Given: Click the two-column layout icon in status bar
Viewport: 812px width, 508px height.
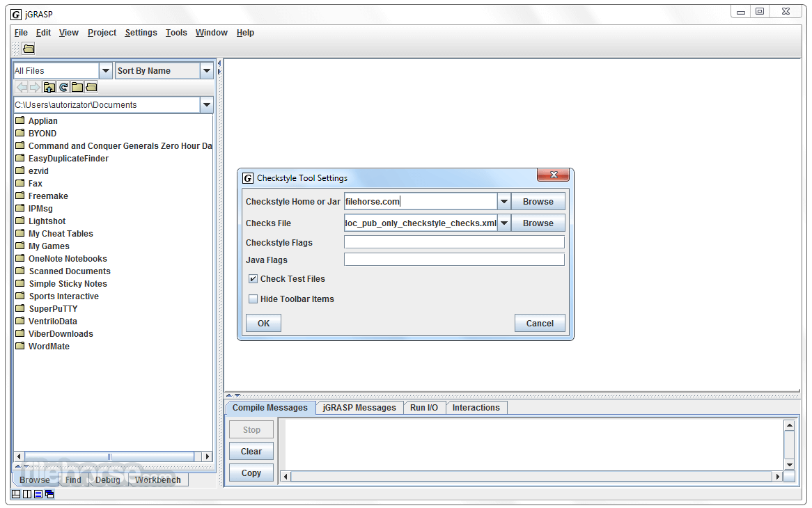Looking at the screenshot, I should pos(27,494).
